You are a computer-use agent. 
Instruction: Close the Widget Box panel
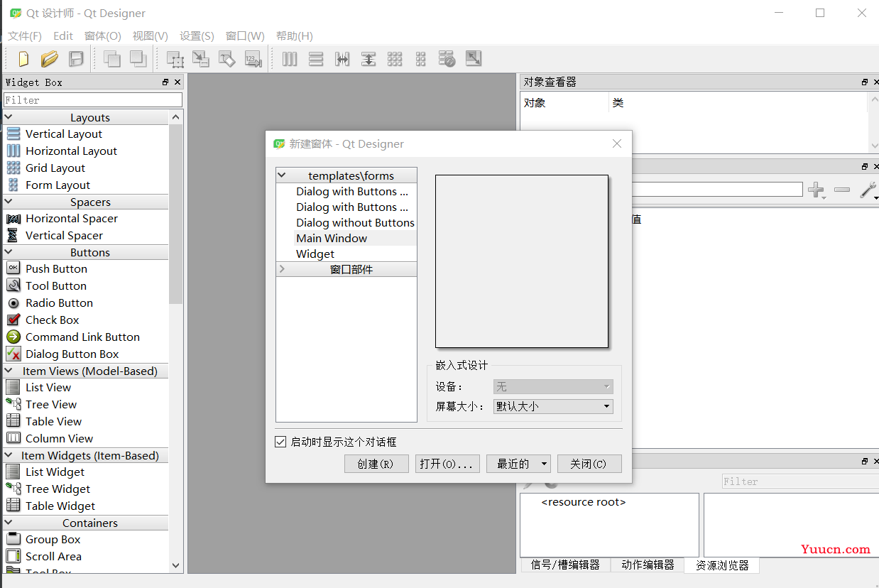(x=177, y=82)
